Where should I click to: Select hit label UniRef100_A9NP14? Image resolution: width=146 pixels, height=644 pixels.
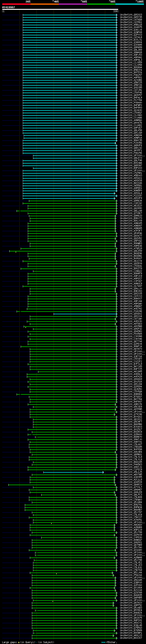131,138
